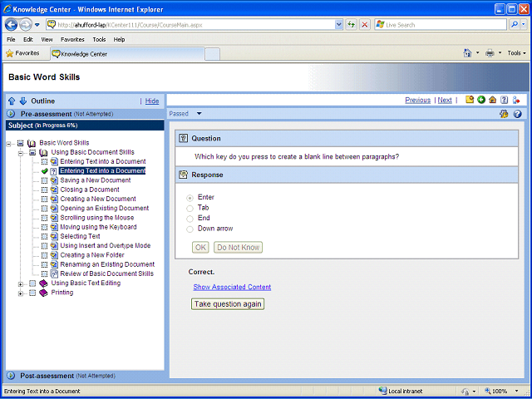Select the Knowledge Center browser tab
The width and height of the screenshot is (532, 399).
[x=127, y=54]
